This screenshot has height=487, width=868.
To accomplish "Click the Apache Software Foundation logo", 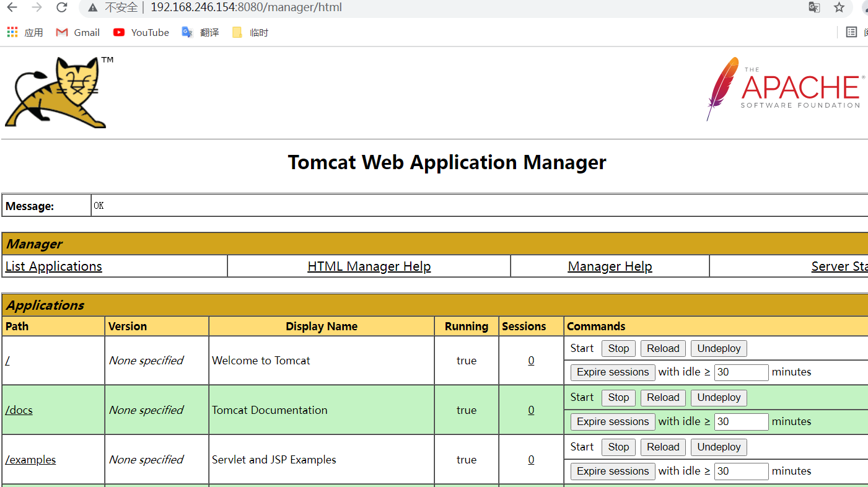I will pos(786,89).
